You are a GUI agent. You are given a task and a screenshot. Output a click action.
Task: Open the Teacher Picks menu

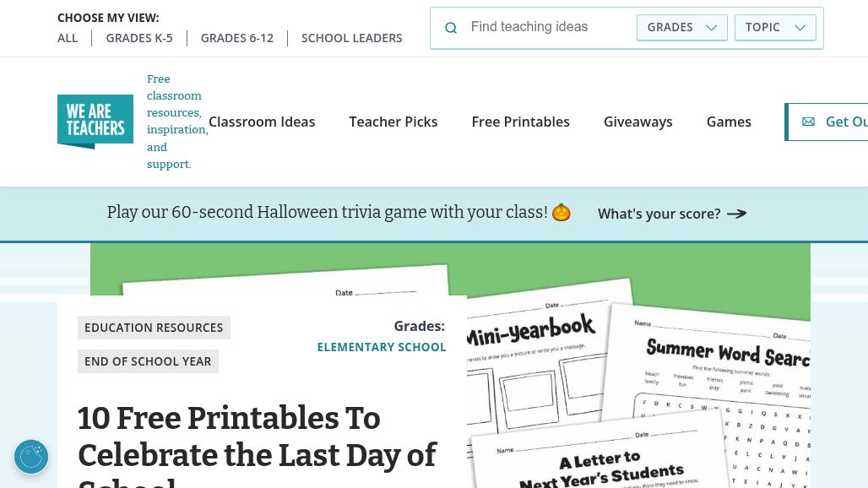point(393,122)
